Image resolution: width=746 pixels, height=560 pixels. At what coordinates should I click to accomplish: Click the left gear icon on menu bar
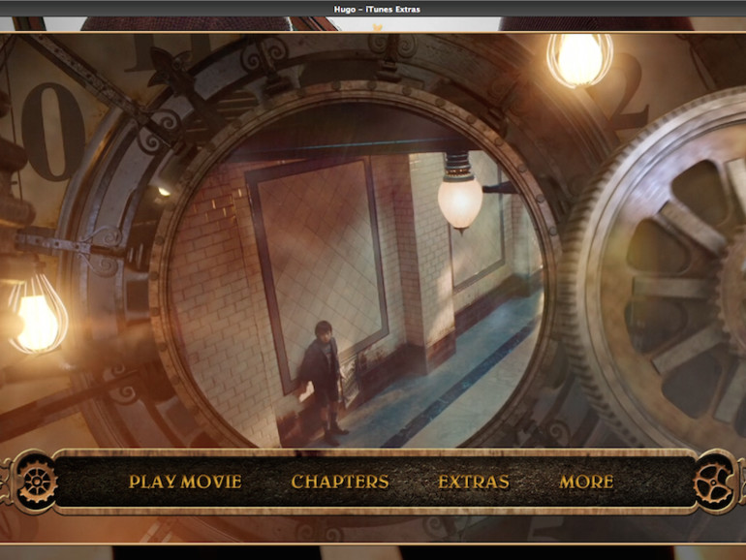coord(36,482)
